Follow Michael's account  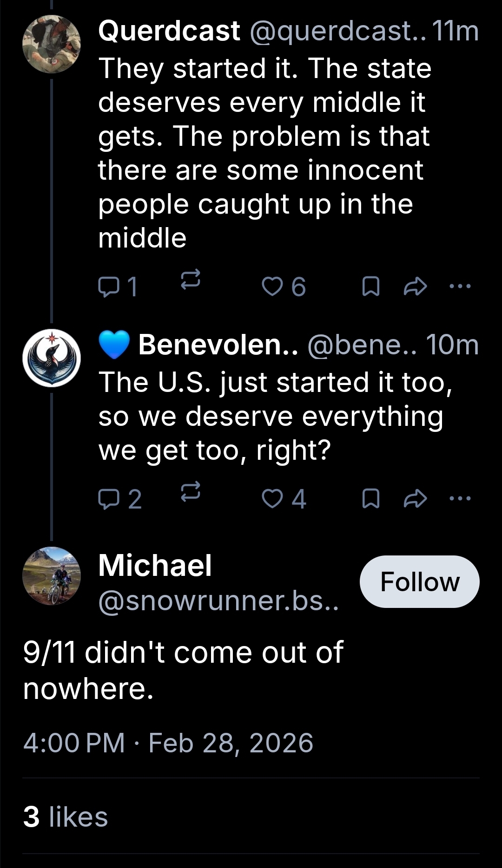click(x=419, y=581)
